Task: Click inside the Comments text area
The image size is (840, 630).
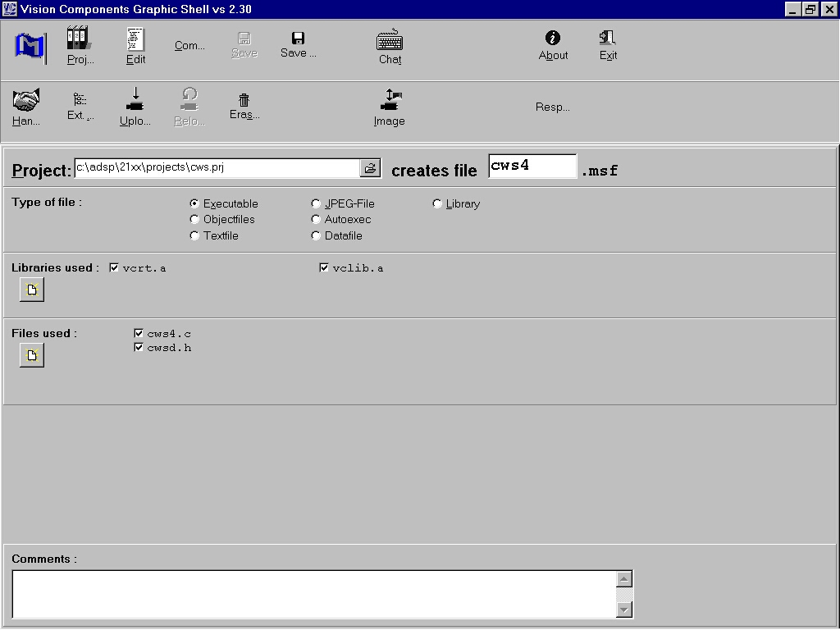Action: click(314, 594)
